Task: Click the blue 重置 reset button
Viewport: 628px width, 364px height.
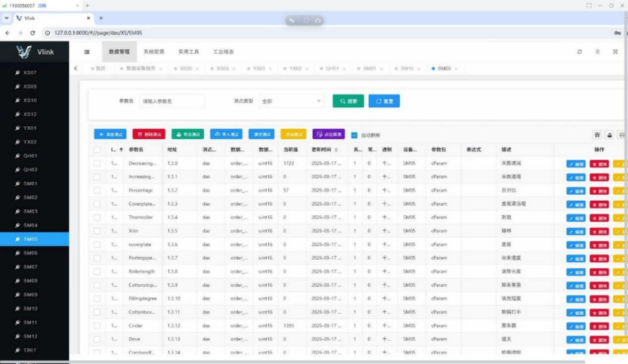Action: coord(384,101)
